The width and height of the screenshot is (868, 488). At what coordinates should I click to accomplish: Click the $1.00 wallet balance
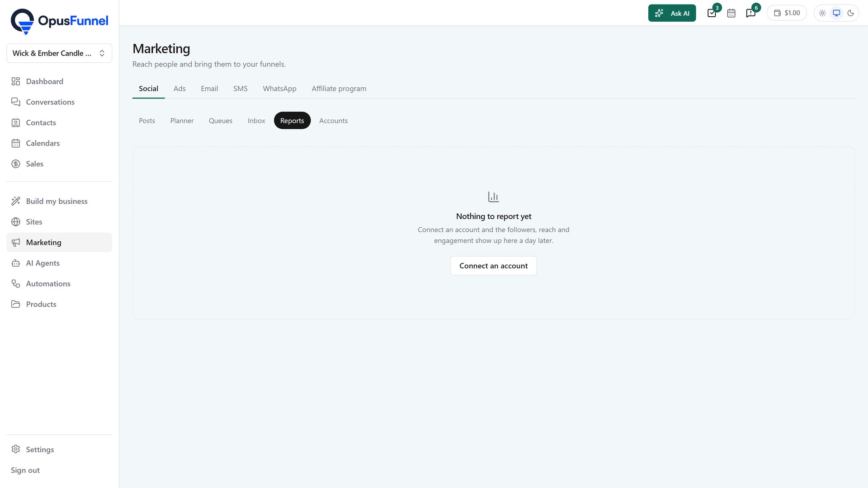tap(787, 13)
